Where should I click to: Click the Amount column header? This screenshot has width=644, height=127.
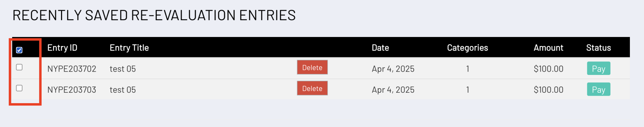(x=548, y=48)
